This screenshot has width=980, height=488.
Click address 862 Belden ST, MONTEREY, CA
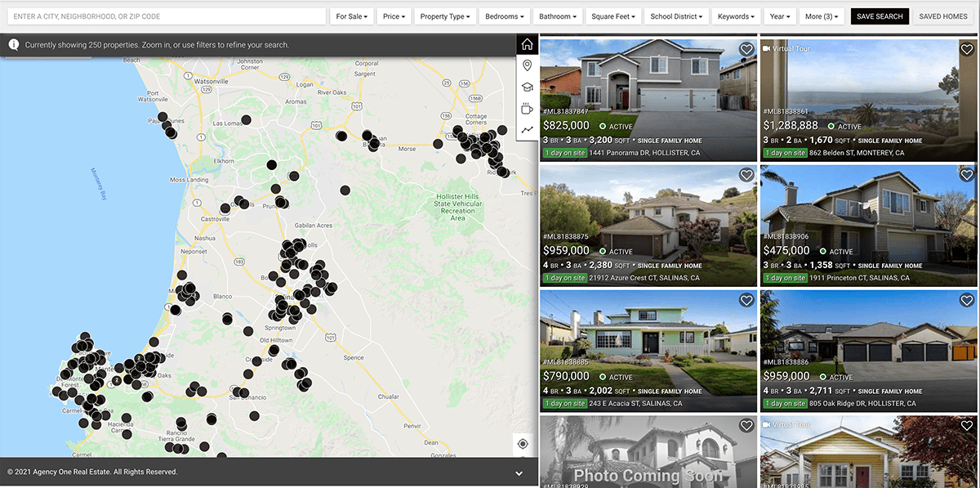coord(857,153)
